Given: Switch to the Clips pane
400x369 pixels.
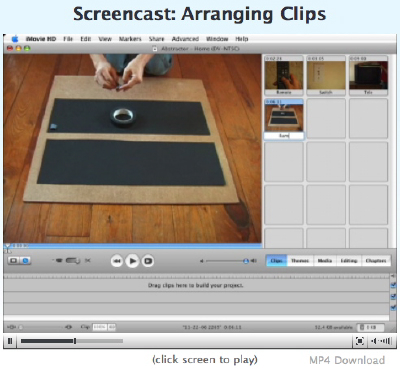Looking at the screenshot, I should pos(276,261).
